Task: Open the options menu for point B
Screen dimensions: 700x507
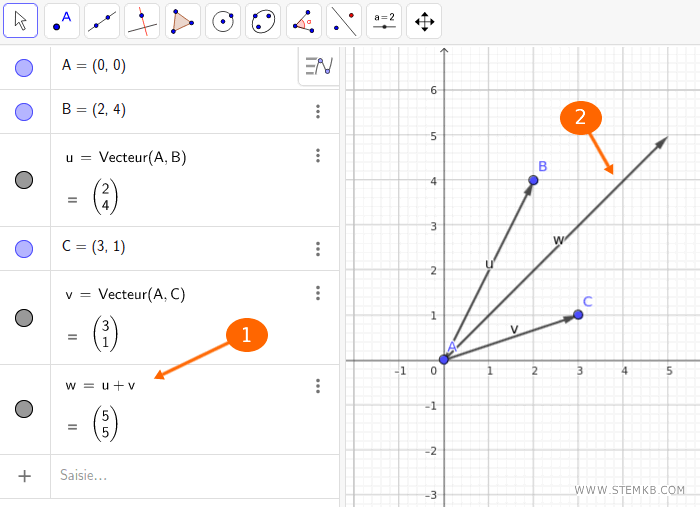Action: (318, 111)
